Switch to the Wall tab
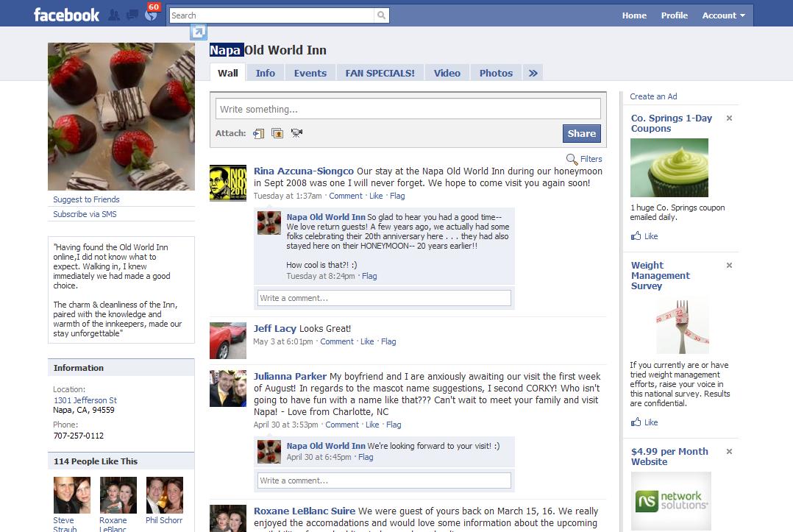 click(227, 73)
